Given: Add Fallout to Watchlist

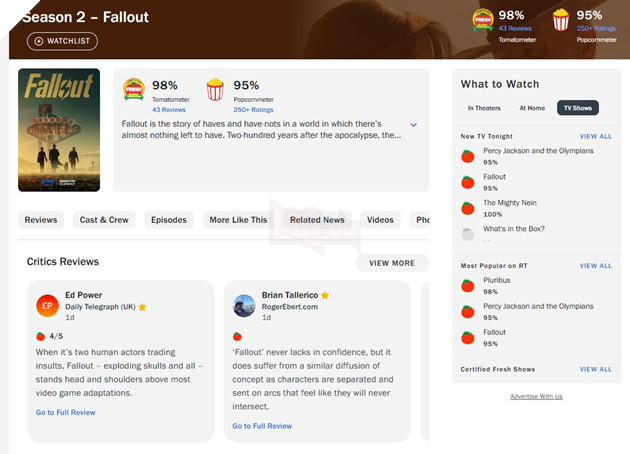Looking at the screenshot, I should [62, 41].
